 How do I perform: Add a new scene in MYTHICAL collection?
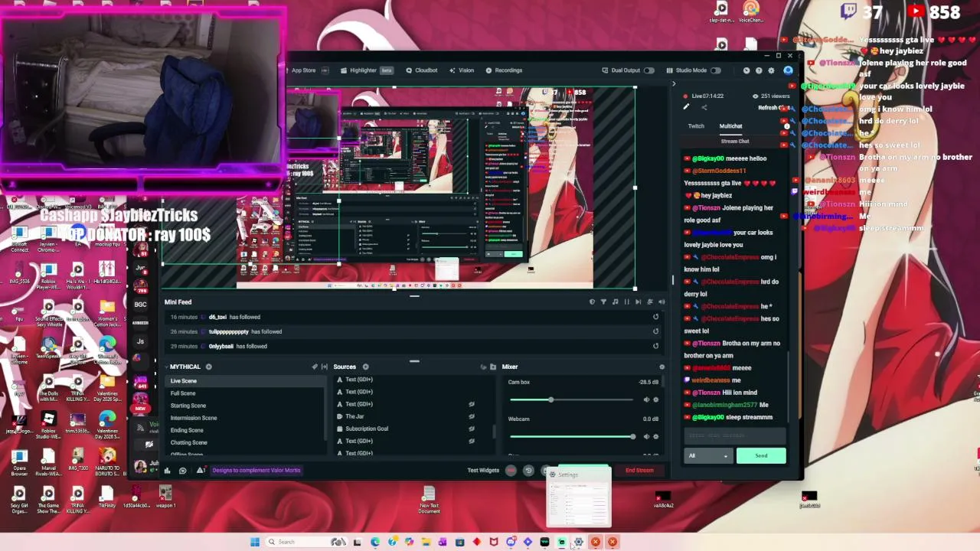point(208,367)
